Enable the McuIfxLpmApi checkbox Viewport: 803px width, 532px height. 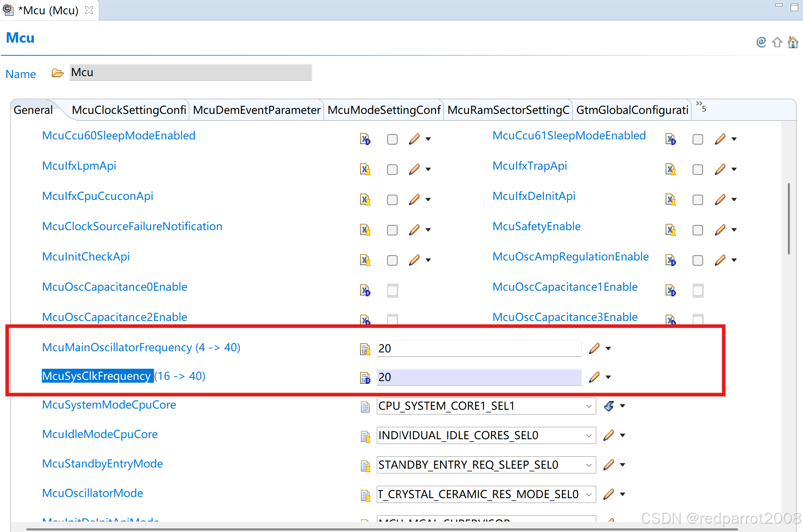pyautogui.click(x=392, y=170)
